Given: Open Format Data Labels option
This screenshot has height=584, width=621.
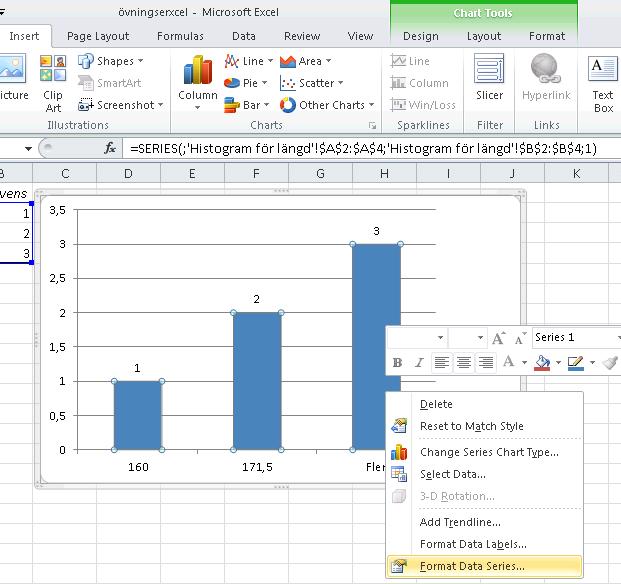Looking at the screenshot, I should (x=484, y=544).
